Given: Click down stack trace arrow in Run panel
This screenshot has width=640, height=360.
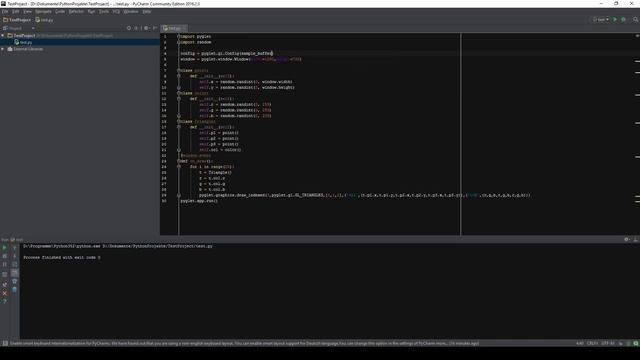Looking at the screenshot, I should [x=14, y=256].
